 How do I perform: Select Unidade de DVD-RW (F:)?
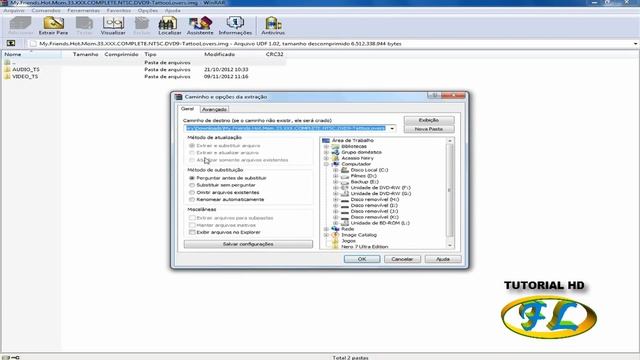point(380,188)
